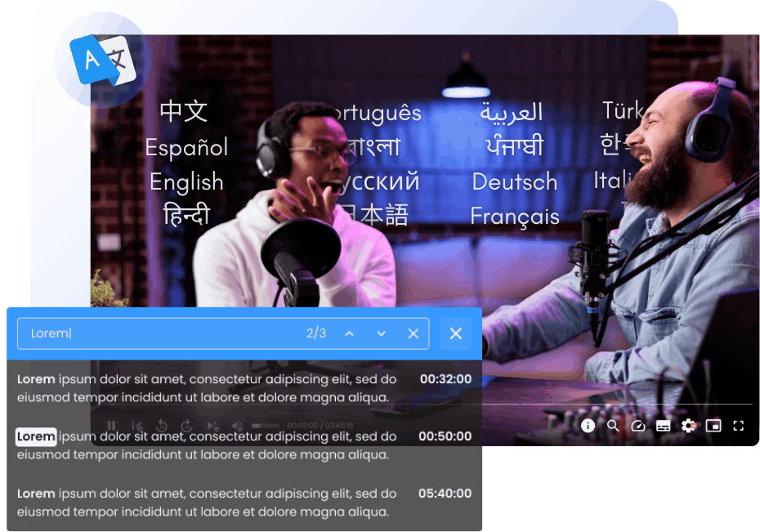This screenshot has width=760, height=532.
Task: Select the highlighted Lorem search result
Action: tap(36, 436)
